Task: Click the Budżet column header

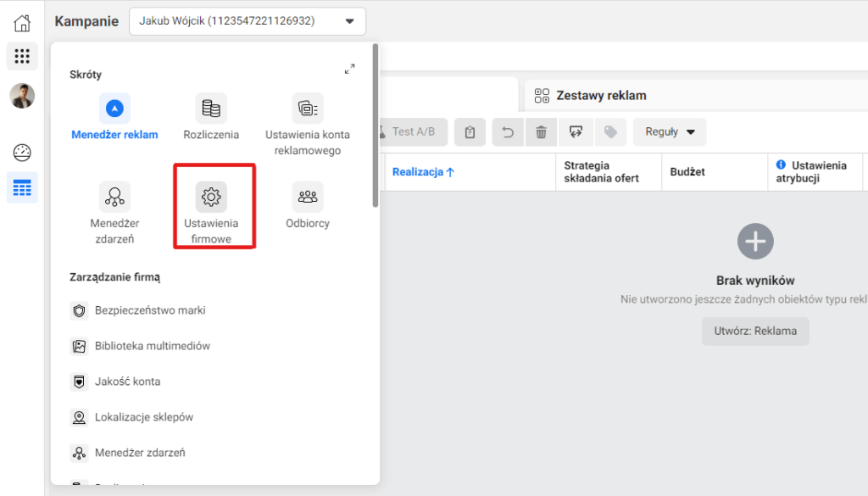Action: coord(687,171)
